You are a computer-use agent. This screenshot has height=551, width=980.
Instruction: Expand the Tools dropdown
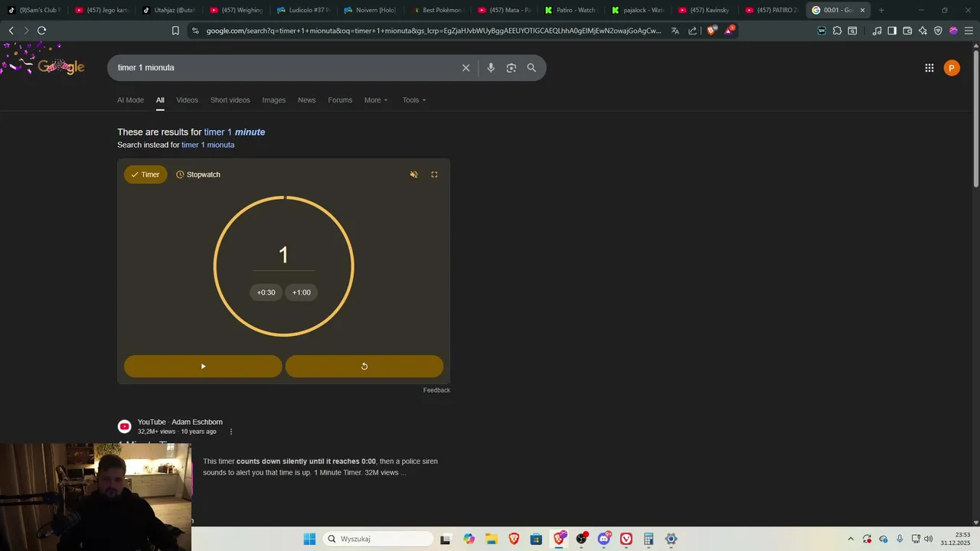tap(414, 100)
